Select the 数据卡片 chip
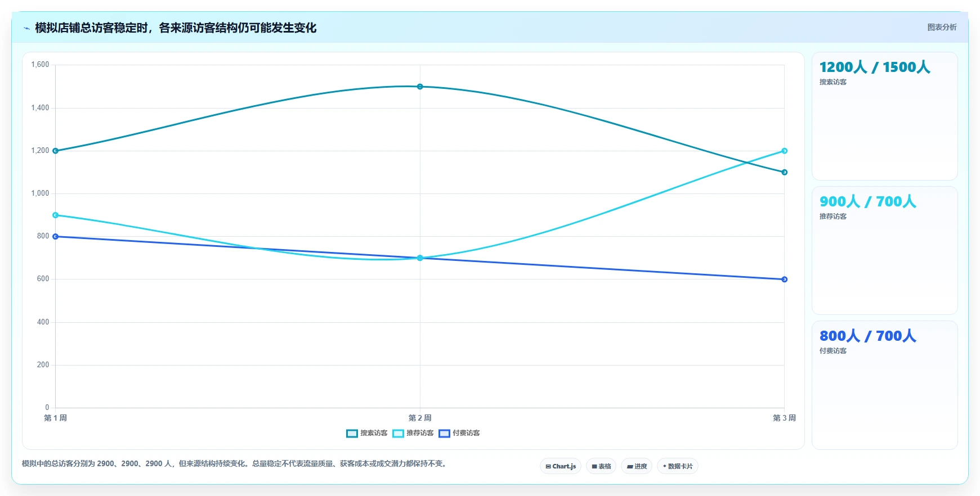The width and height of the screenshot is (980, 496). click(678, 466)
